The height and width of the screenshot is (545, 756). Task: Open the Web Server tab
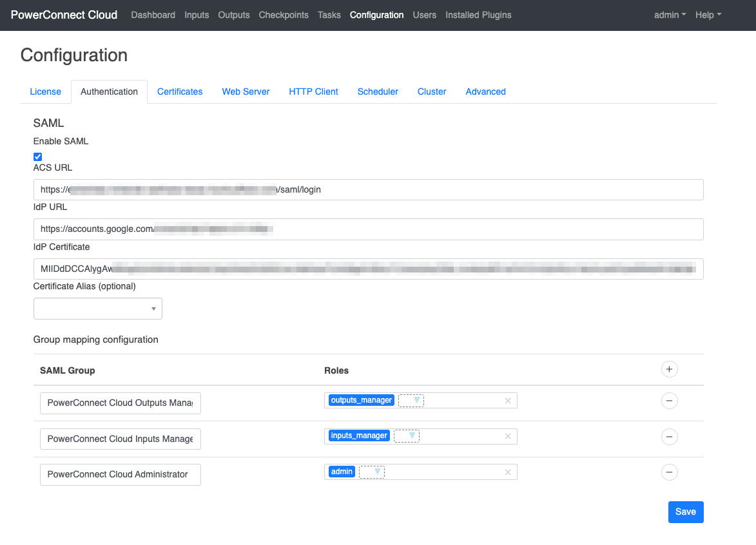click(x=246, y=91)
